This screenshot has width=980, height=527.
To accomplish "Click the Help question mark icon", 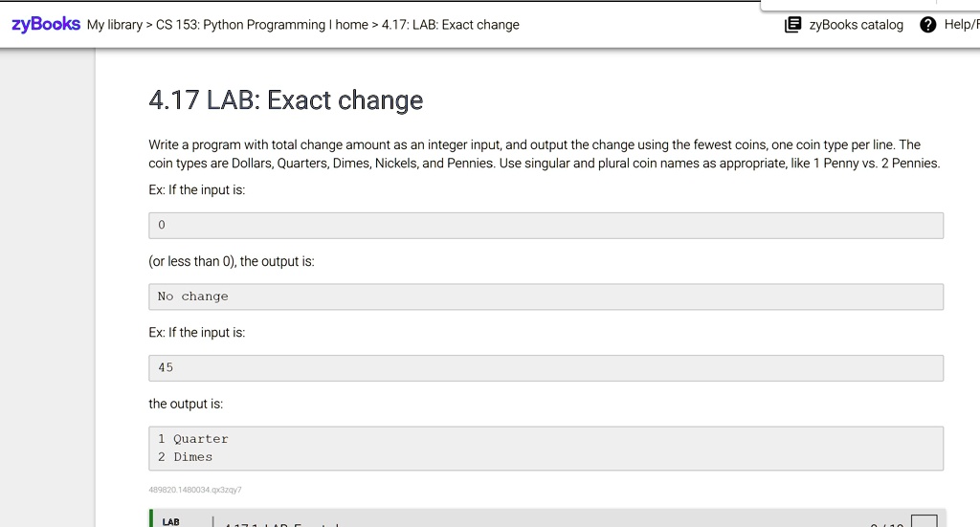I will [x=927, y=25].
